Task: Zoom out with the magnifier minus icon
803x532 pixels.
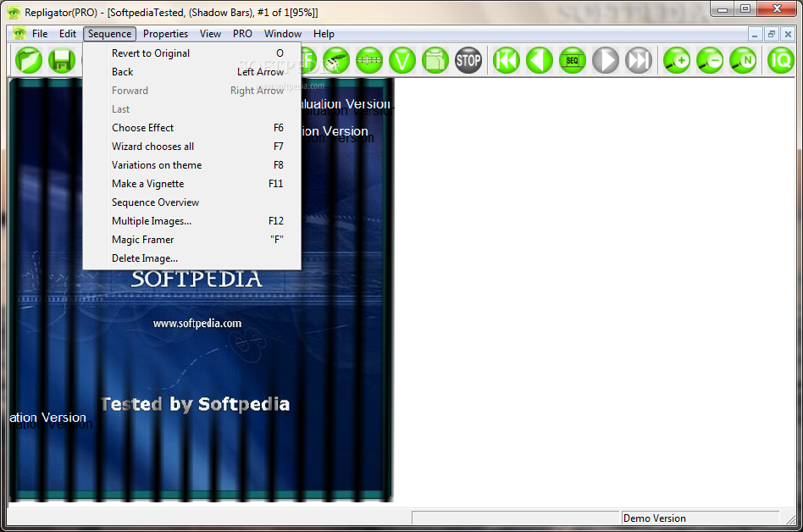Action: coord(711,60)
